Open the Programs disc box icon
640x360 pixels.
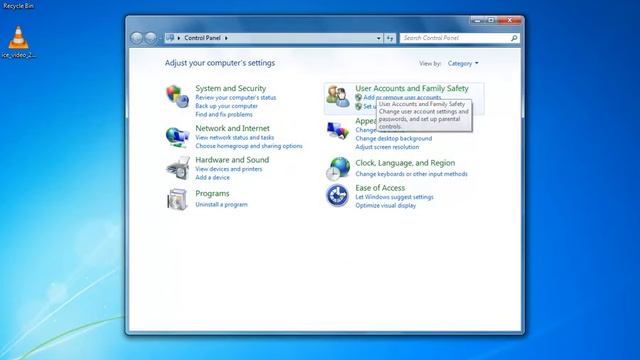pyautogui.click(x=177, y=199)
